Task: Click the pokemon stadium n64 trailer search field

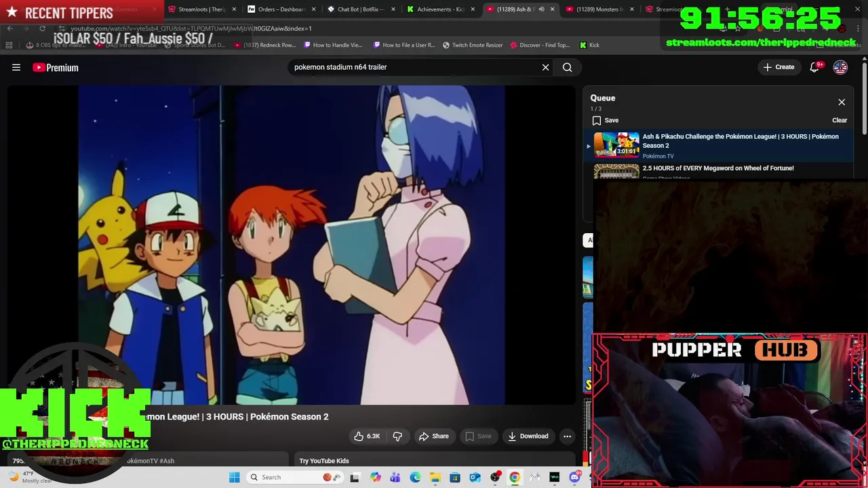Action: click(x=414, y=67)
